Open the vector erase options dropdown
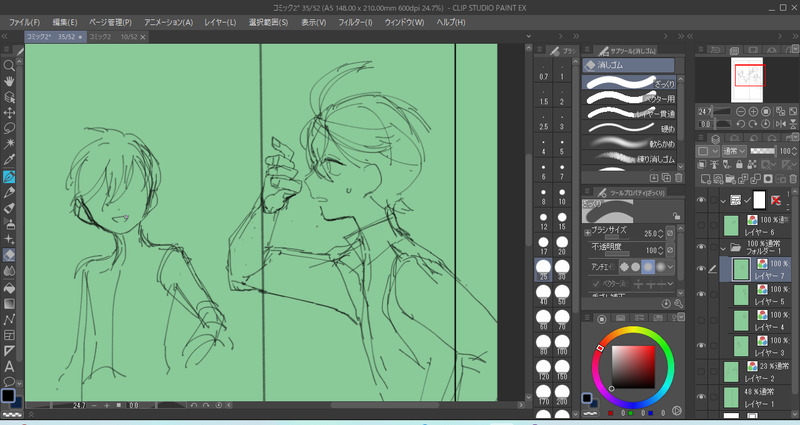Screen dimensions: 800x425 670,283
